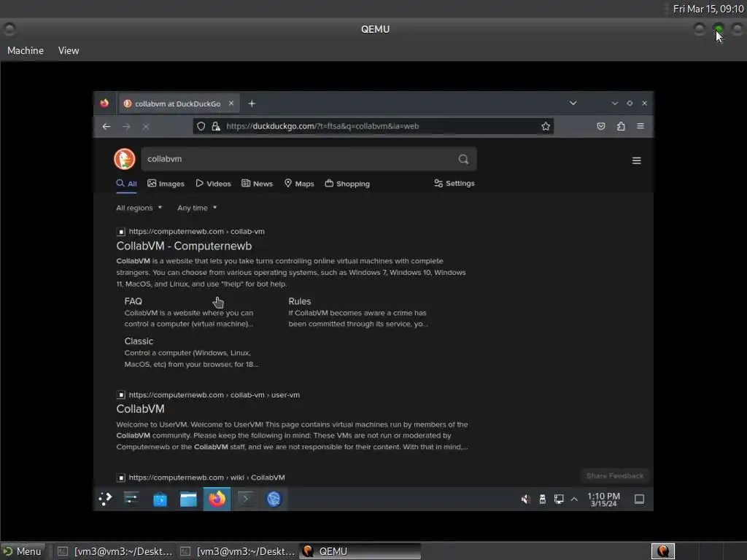Image resolution: width=747 pixels, height=560 pixels.
Task: Click the Firefox icon left of tabs
Action: pyautogui.click(x=104, y=104)
